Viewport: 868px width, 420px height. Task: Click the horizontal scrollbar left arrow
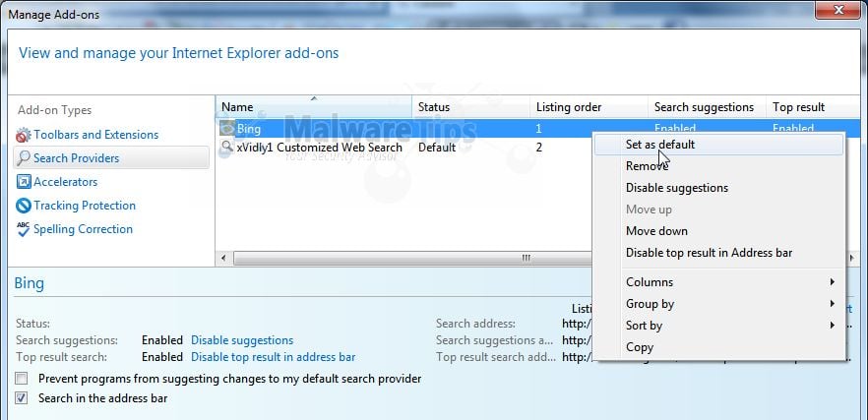point(223,259)
